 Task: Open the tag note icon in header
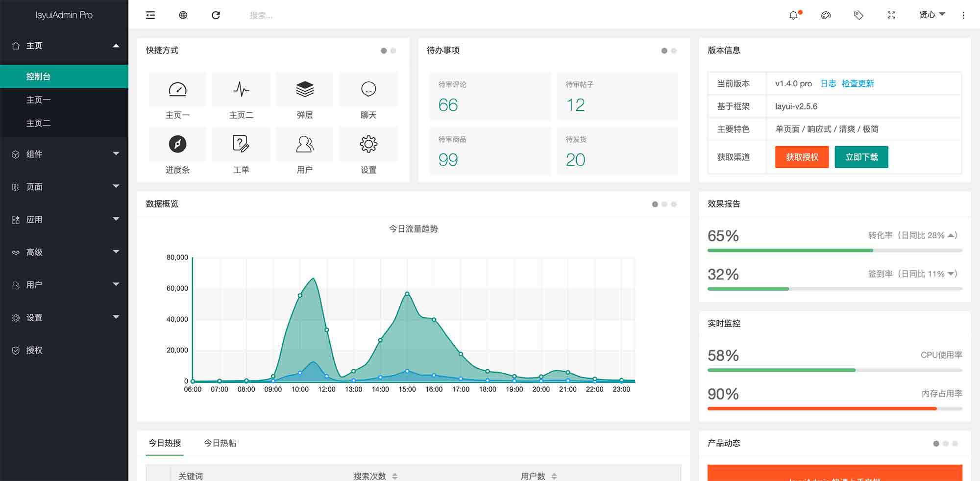(x=858, y=15)
